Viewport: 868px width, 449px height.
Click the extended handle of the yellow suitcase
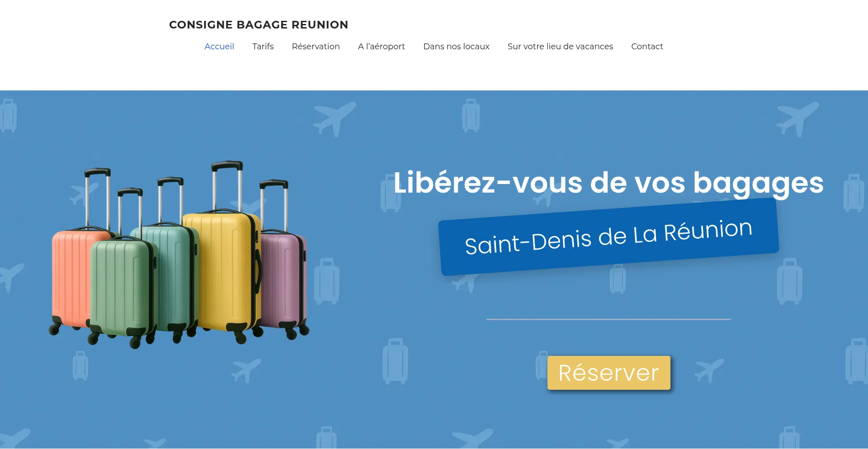click(x=227, y=184)
